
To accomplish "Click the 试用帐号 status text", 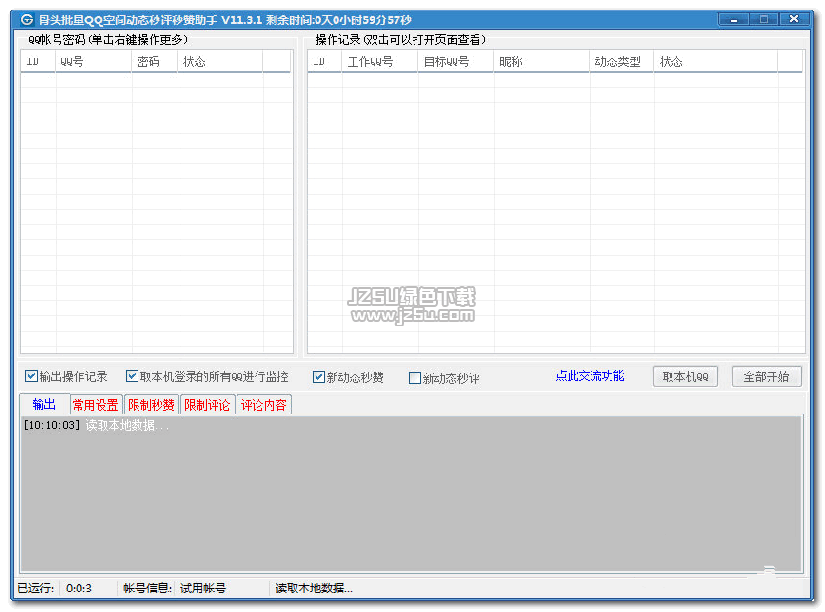I will point(203,588).
